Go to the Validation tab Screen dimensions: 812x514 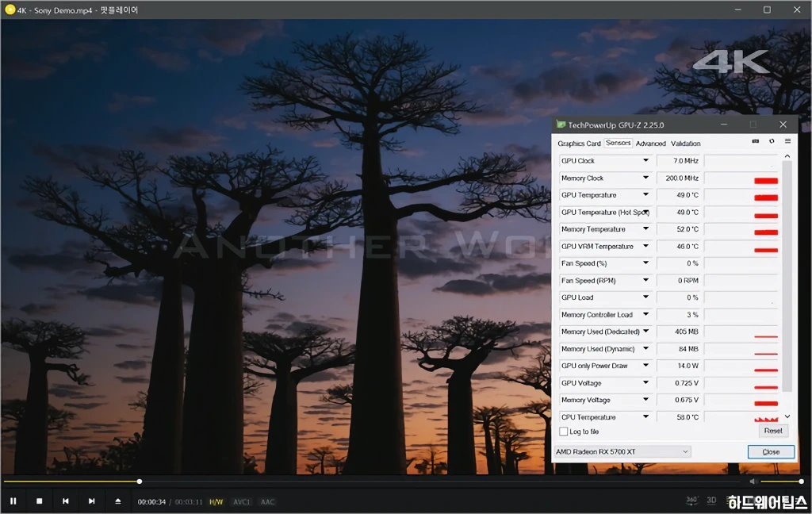[686, 144]
